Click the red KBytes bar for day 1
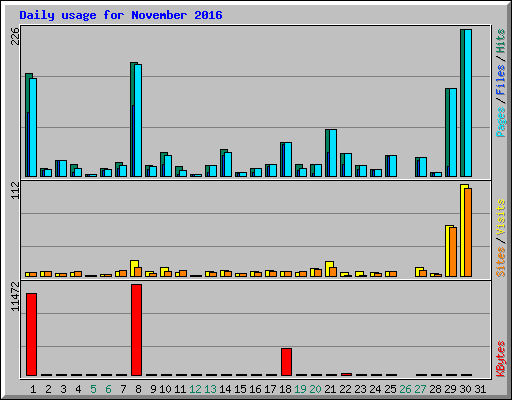512x400 pixels. pyautogui.click(x=31, y=334)
